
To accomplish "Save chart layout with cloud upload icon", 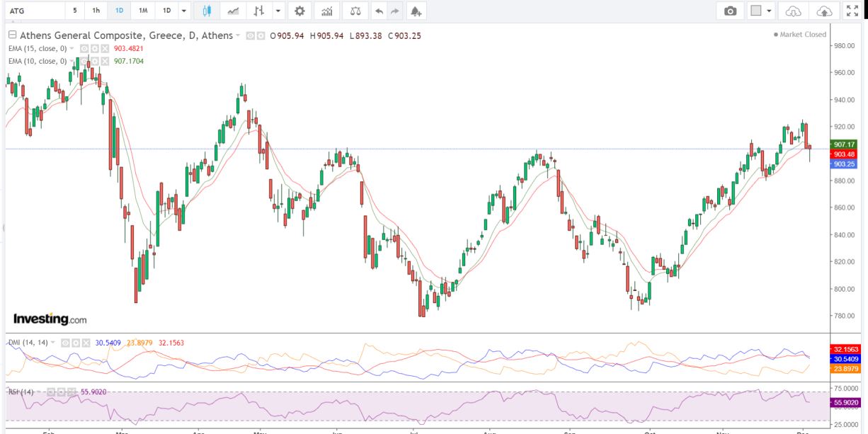I will (823, 11).
